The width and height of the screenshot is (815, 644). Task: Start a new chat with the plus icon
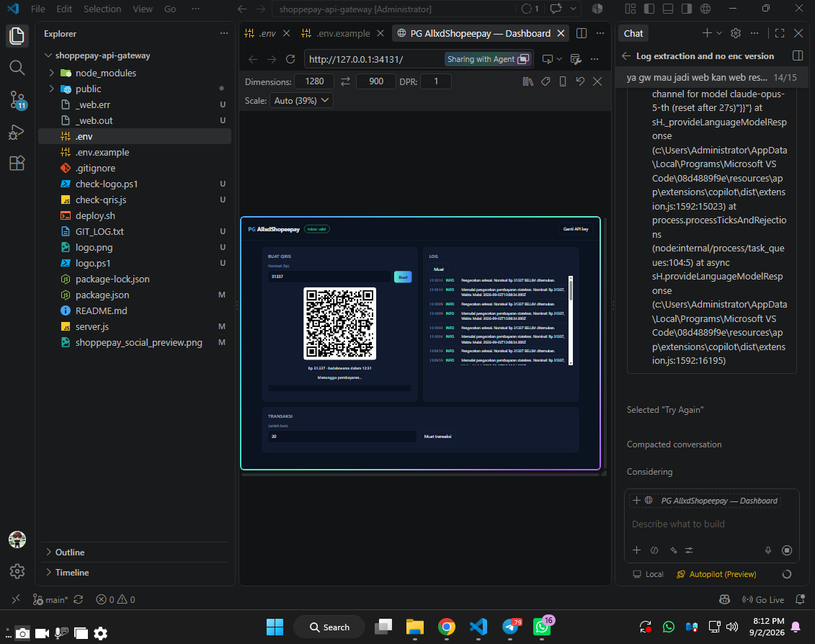click(707, 33)
